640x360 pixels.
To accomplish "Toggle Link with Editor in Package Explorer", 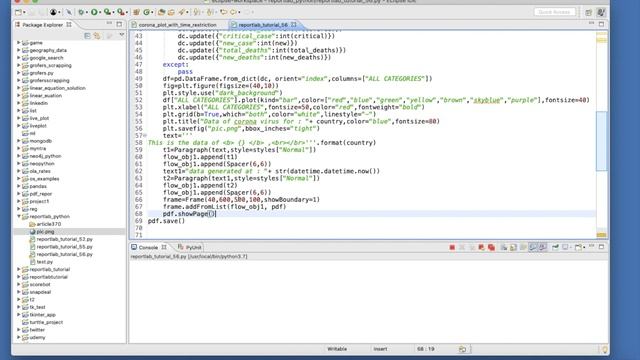I will pos(97,36).
